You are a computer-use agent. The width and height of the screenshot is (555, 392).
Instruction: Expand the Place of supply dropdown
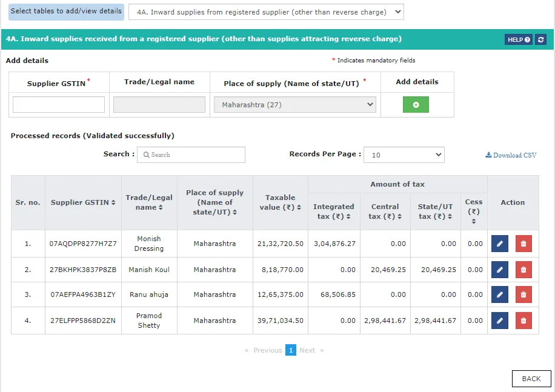294,105
